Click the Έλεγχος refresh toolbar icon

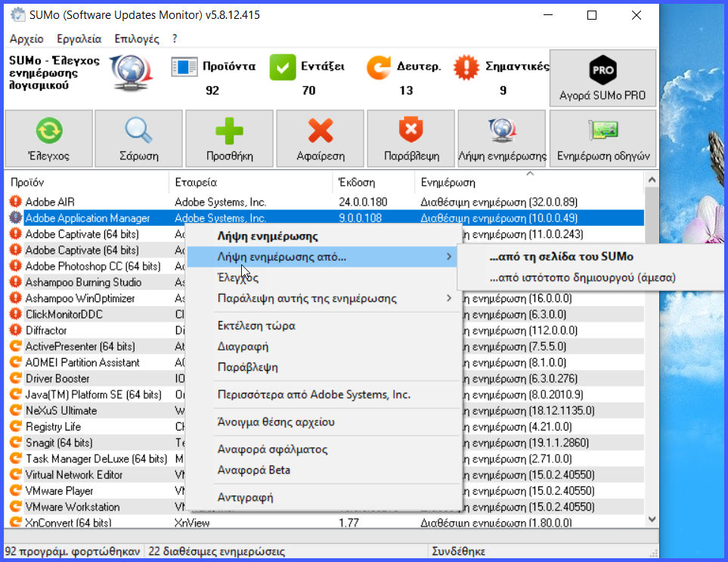(x=48, y=131)
